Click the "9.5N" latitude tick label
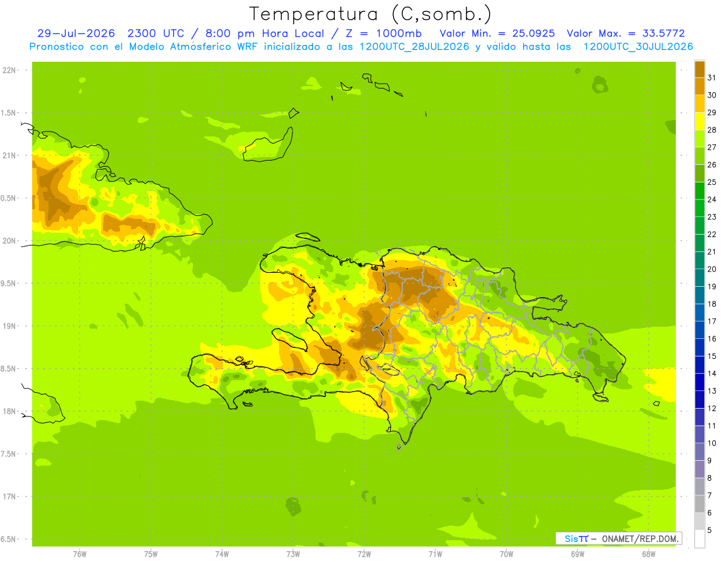Screen dimensions: 728x562 [9, 283]
